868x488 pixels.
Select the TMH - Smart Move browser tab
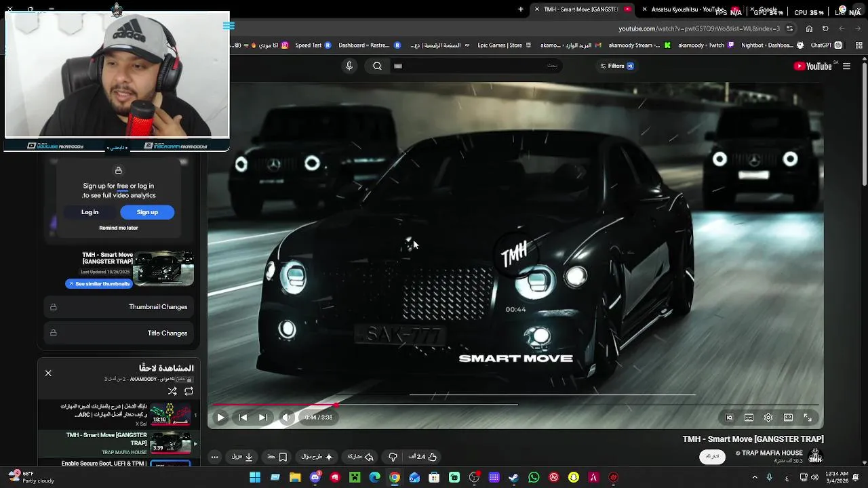coord(583,9)
